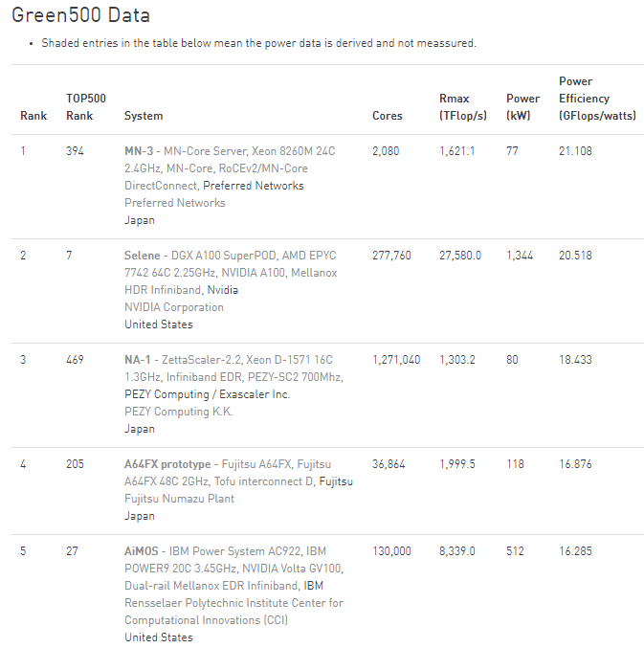Viewport: 644px width, 648px height.
Task: Click the PEZY Computing / Exascaler Inc. link
Action: point(207,394)
